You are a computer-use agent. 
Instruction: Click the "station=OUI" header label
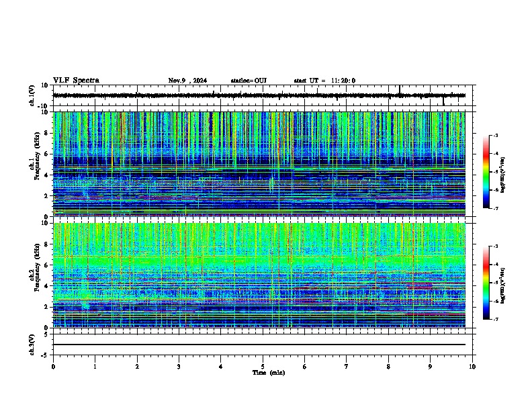pos(249,81)
